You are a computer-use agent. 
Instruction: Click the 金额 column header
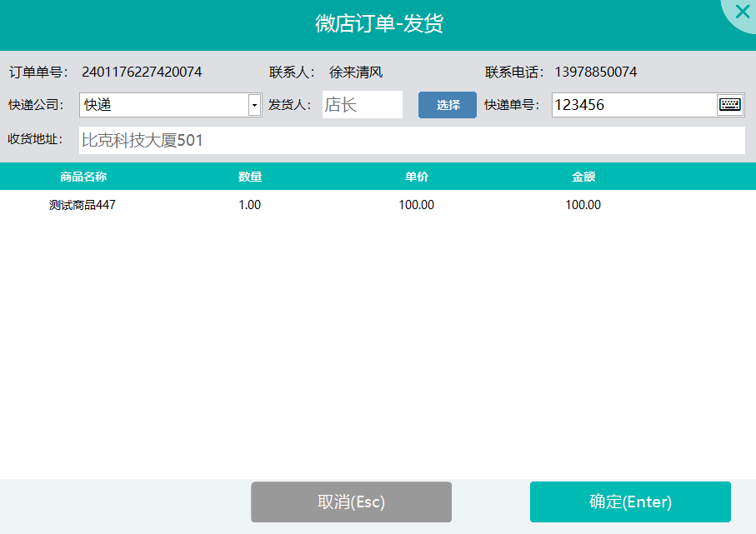point(583,177)
